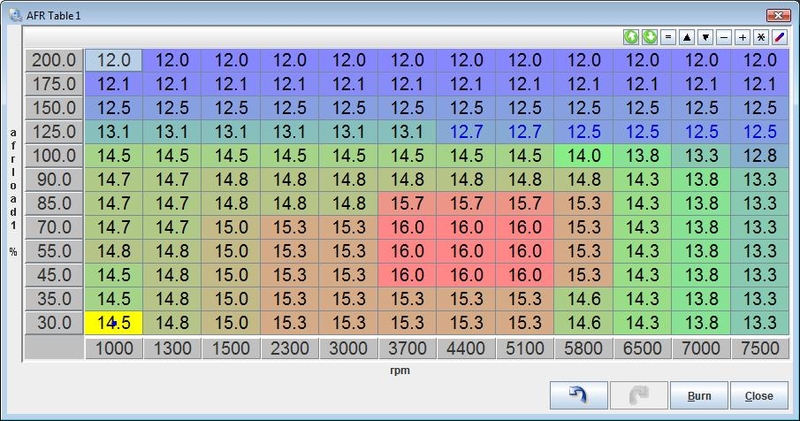Select the 14.6 cell at 30.0 load
Viewport: 800px width, 421px height.
(584, 323)
